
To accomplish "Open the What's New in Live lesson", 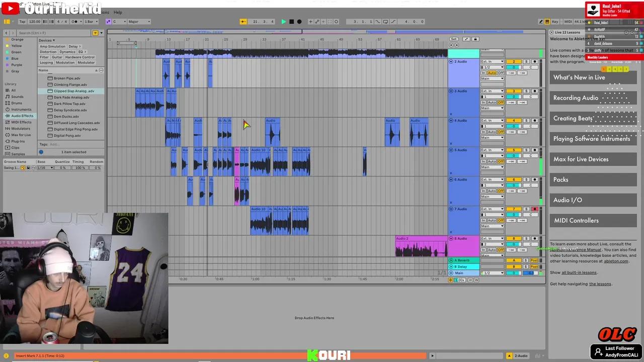I will pyautogui.click(x=593, y=77).
